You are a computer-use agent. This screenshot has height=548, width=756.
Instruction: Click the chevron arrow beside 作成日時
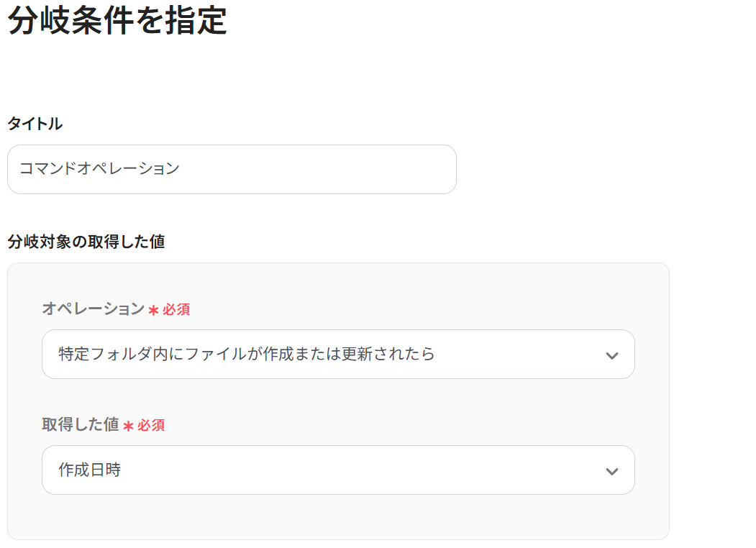(x=612, y=471)
